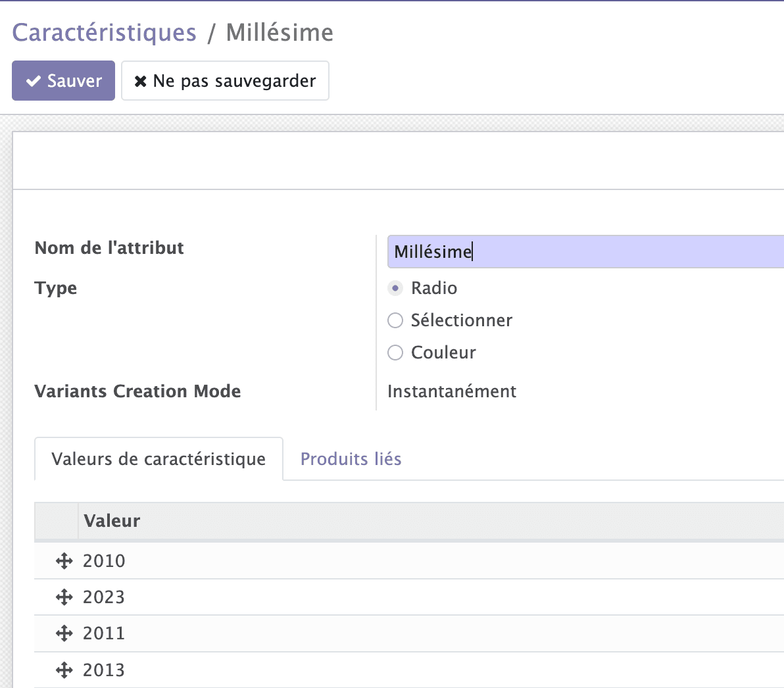The width and height of the screenshot is (784, 688).
Task: Select the attribute value 2010
Action: (x=104, y=560)
